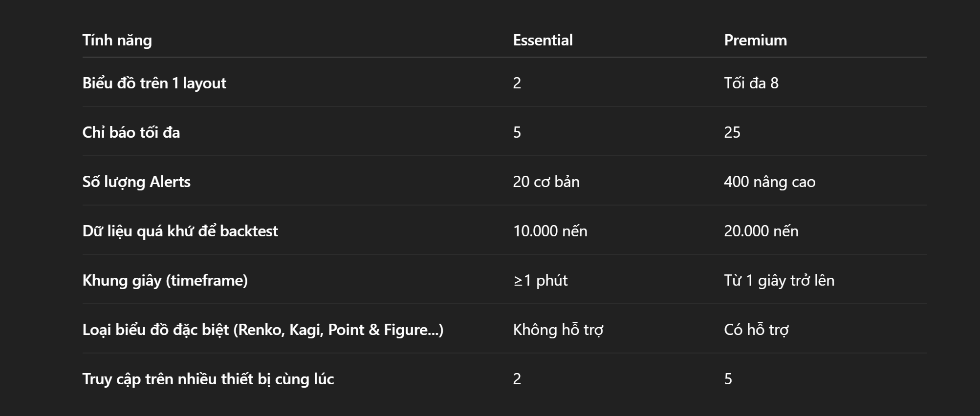980x416 pixels.
Task: Click the "≥1 phút" Essential cell
Action: [x=540, y=280]
